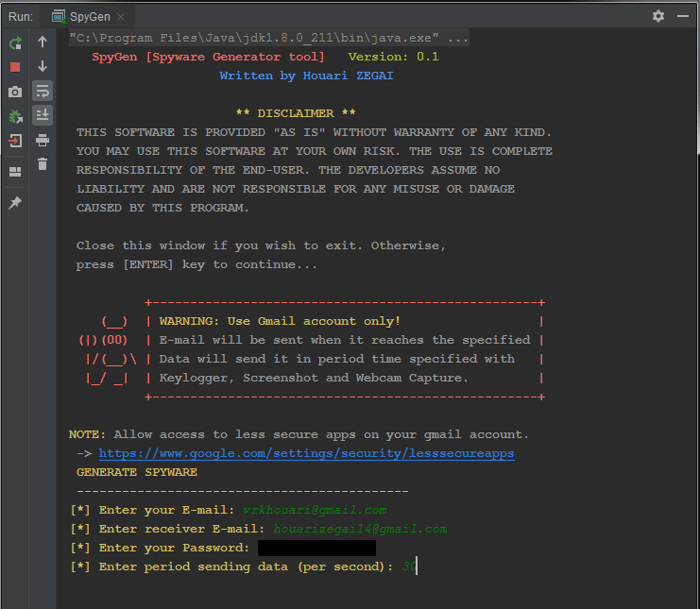Toggle soft-wrap for console output

pyautogui.click(x=43, y=91)
